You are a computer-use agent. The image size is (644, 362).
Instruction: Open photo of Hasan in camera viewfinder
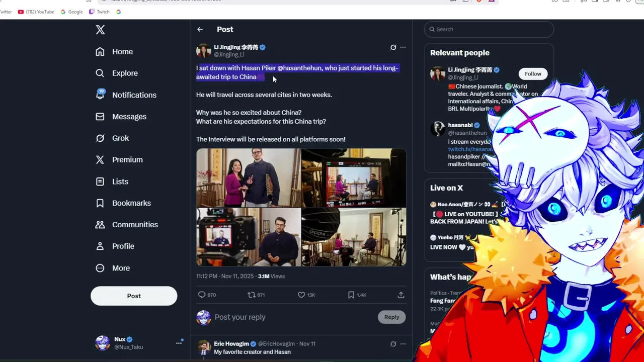tap(249, 237)
